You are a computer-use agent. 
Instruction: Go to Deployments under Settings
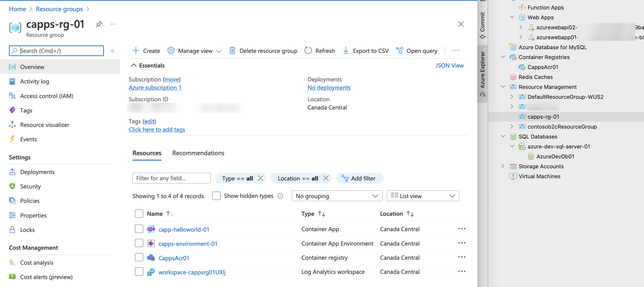click(37, 172)
